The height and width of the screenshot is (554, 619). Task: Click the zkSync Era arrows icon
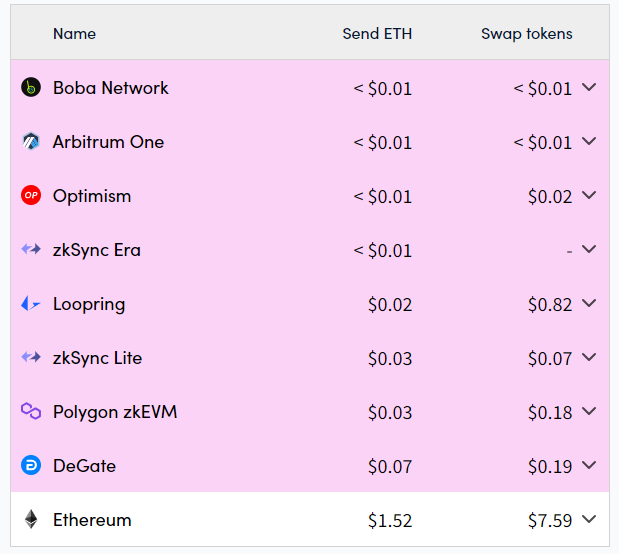point(31,249)
